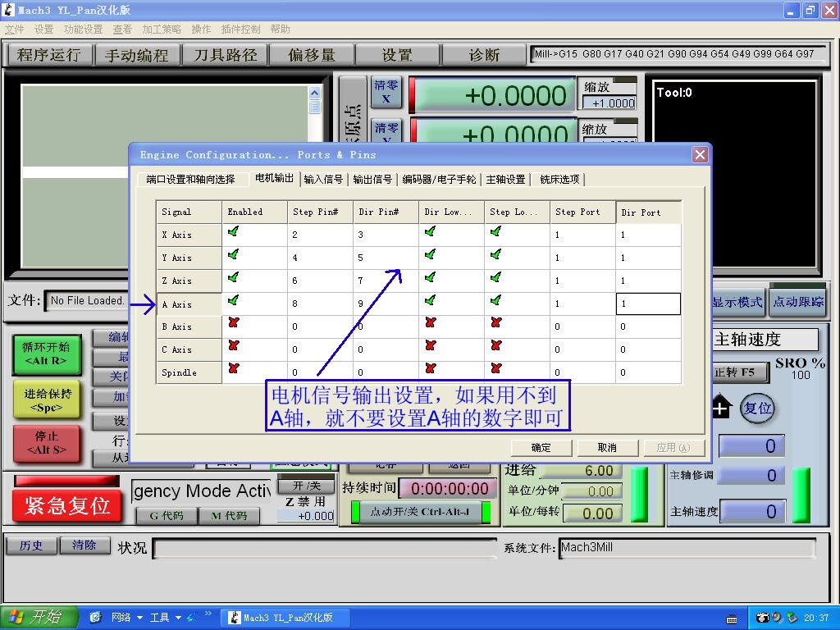Click the system tray clock 20:37

tap(816, 618)
